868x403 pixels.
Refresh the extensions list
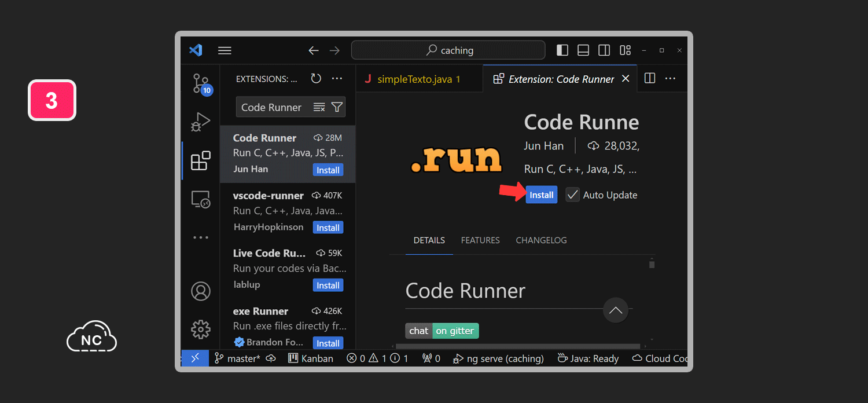[x=316, y=78]
